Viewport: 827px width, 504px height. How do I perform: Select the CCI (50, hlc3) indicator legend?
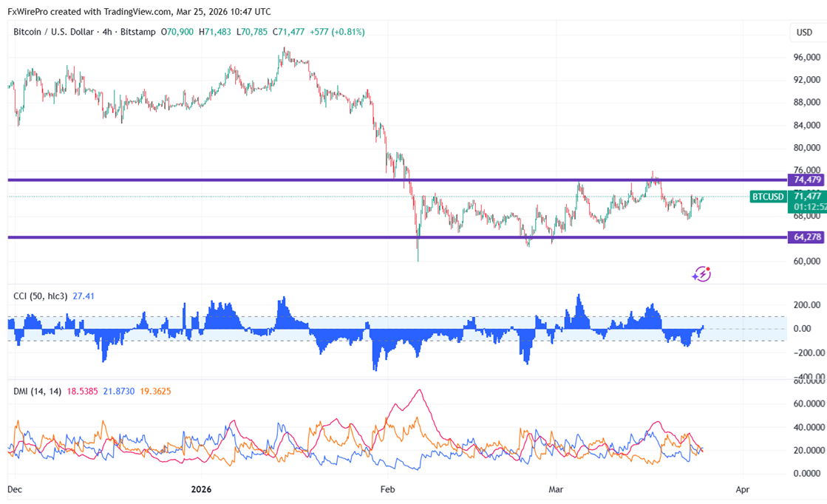[x=40, y=296]
